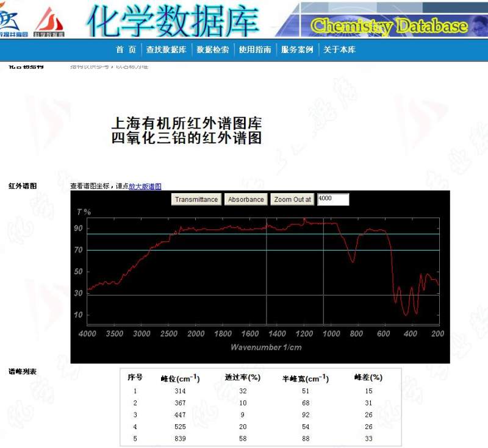Open the 查找数据库 menu item
The image size is (488, 448).
(x=166, y=49)
